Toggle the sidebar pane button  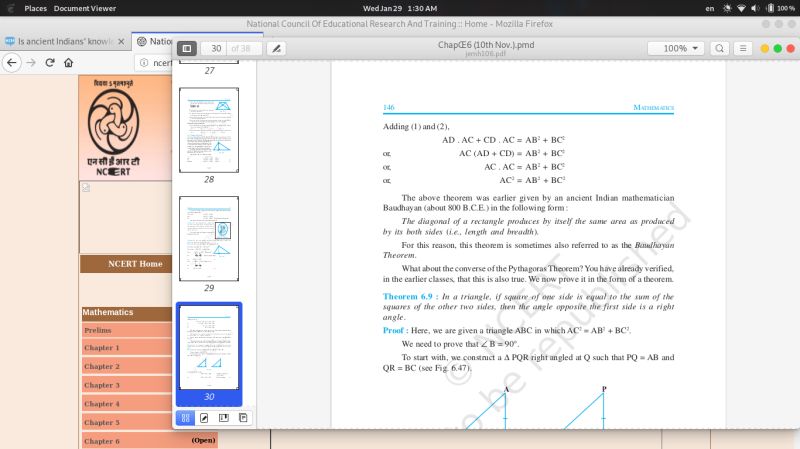click(x=187, y=48)
